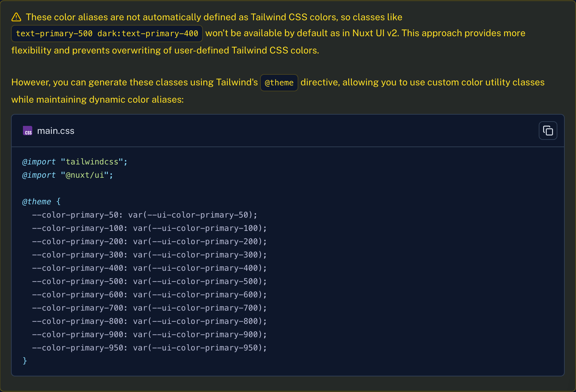Click the @import "@nuxt/ui" line
Image resolution: width=576 pixels, height=392 pixels.
(68, 175)
